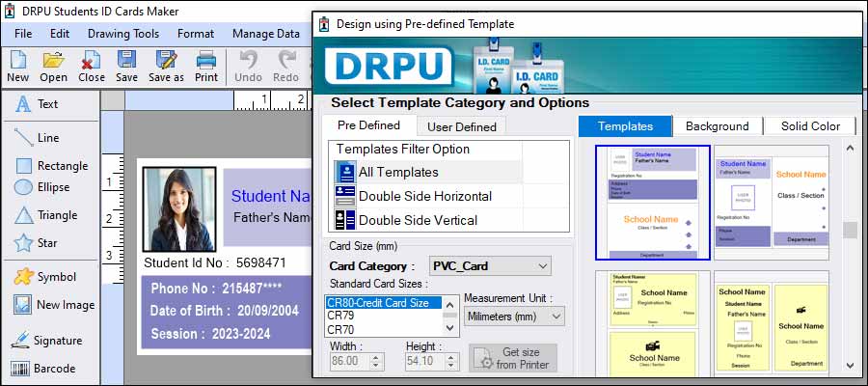This screenshot has width=868, height=386.
Task: Print the ID card via Print icon
Action: 206,67
